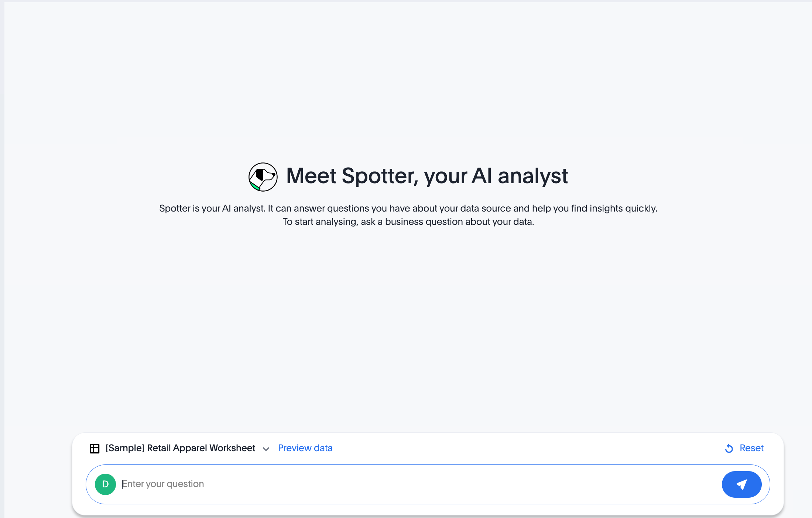The width and height of the screenshot is (812, 518).
Task: Submit a question via the blue send button
Action: (x=741, y=484)
